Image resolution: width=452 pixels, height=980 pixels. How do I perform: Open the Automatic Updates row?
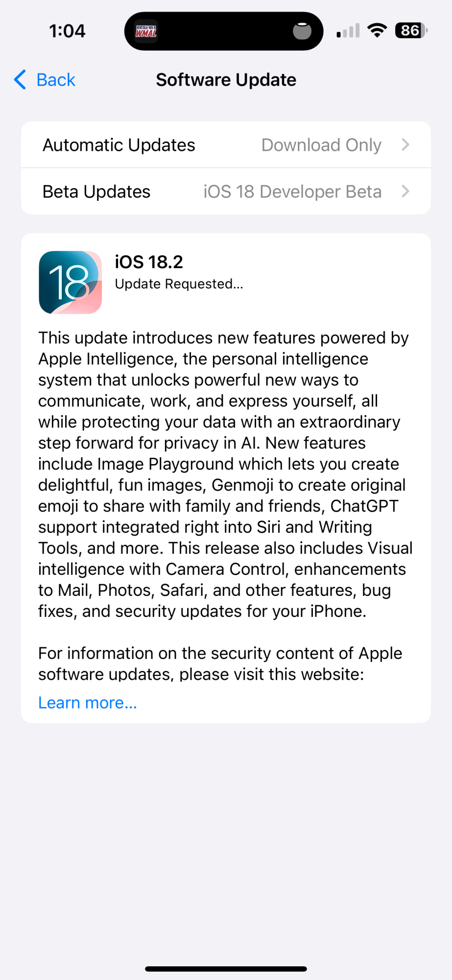tap(226, 145)
